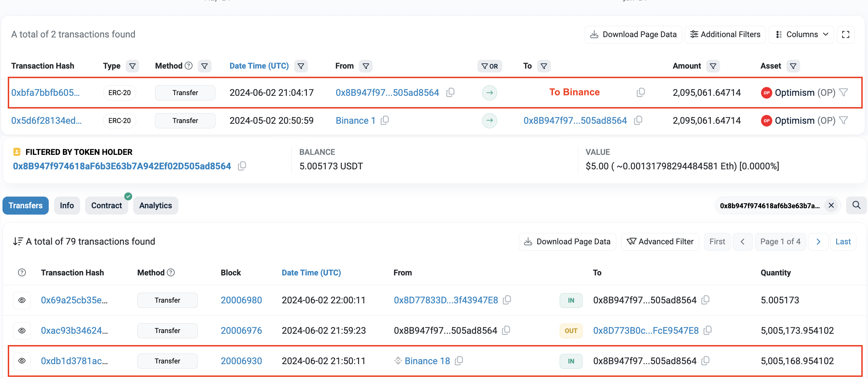Open transaction hash 0xbfa7bbfb605

tap(46, 93)
